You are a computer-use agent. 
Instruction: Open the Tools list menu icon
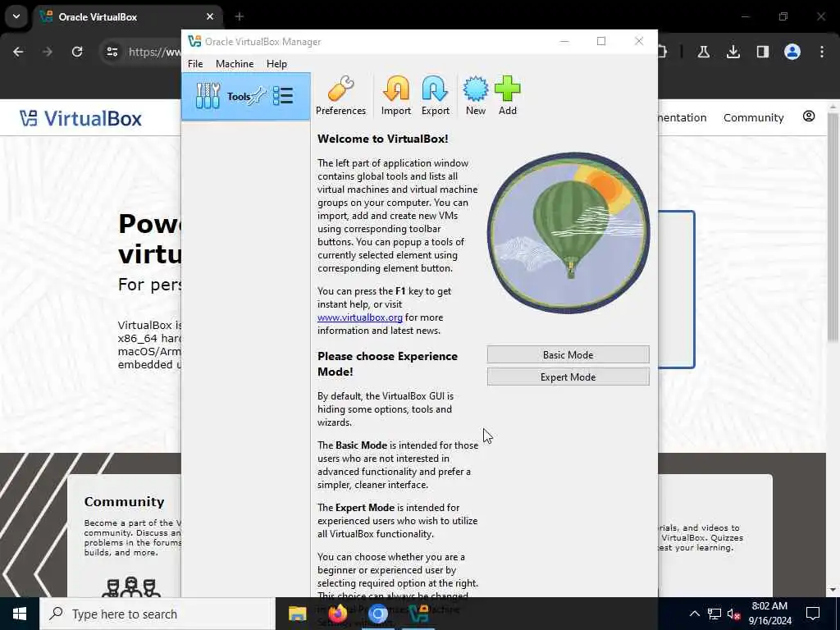[283, 96]
